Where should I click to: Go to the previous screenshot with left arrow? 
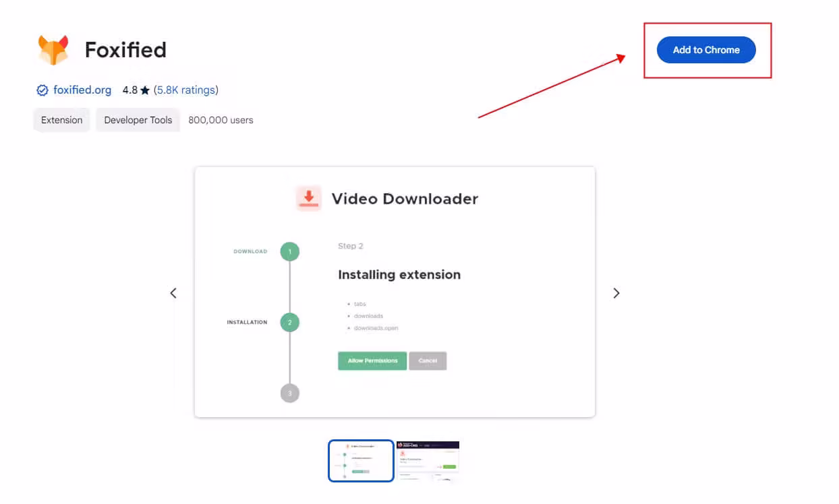click(x=173, y=292)
